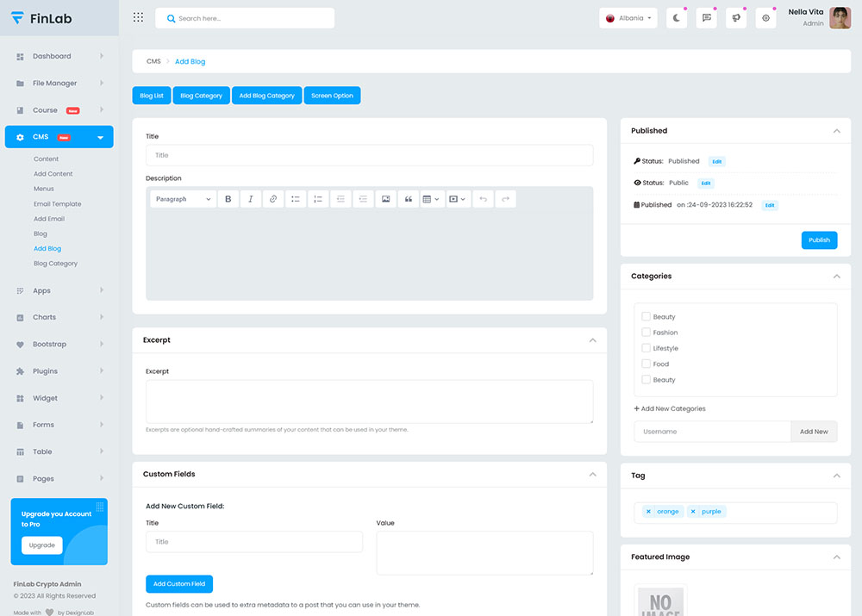Open the announcements megaphone icon
This screenshot has height=616, width=862.
[x=736, y=18]
